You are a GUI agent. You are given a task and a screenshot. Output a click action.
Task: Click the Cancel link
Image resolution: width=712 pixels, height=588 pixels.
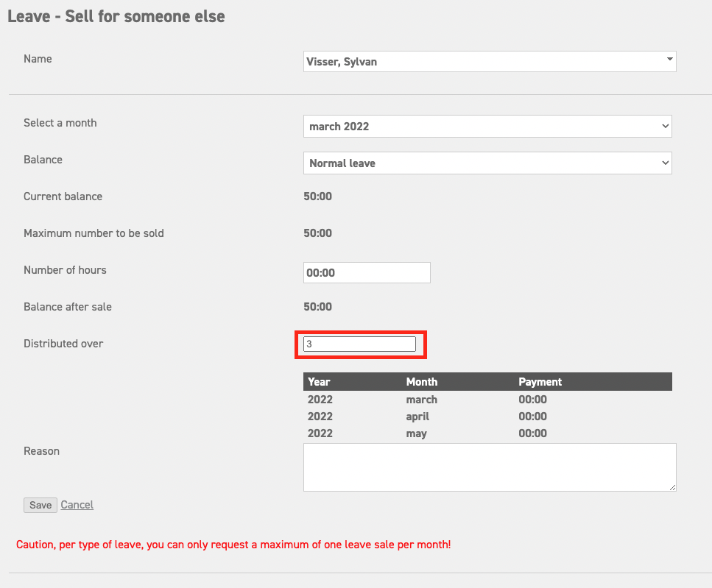[77, 505]
